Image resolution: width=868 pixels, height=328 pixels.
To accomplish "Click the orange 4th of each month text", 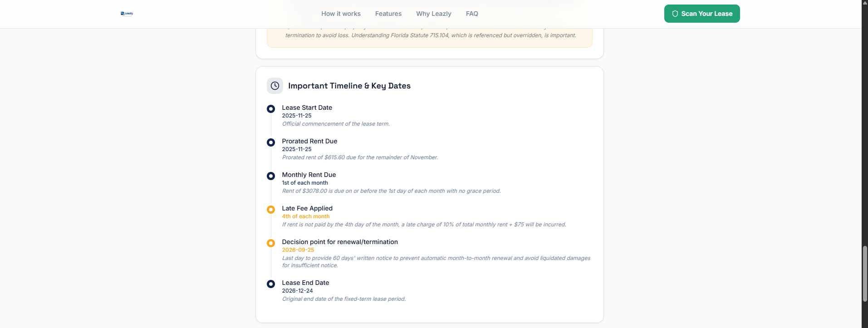I will pyautogui.click(x=306, y=216).
